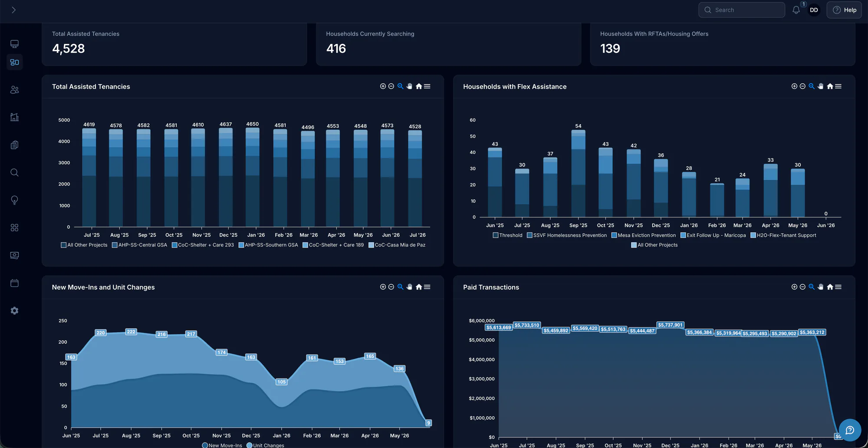Open the hamburger menu on Paid Transactions chart

pyautogui.click(x=838, y=287)
